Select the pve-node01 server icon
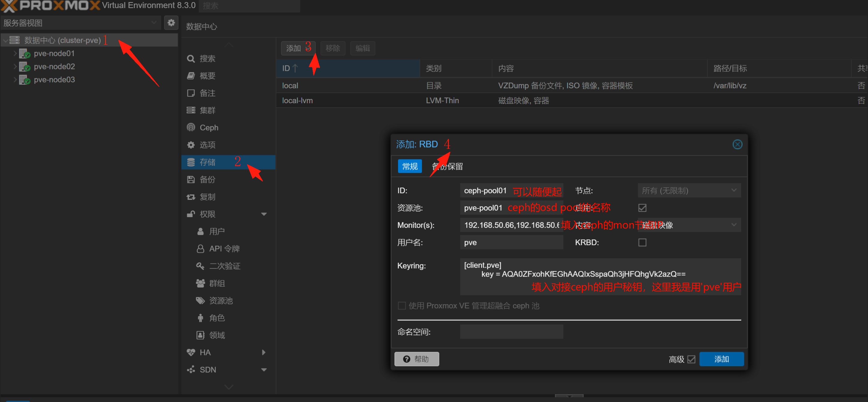The width and height of the screenshot is (868, 402). (x=25, y=53)
